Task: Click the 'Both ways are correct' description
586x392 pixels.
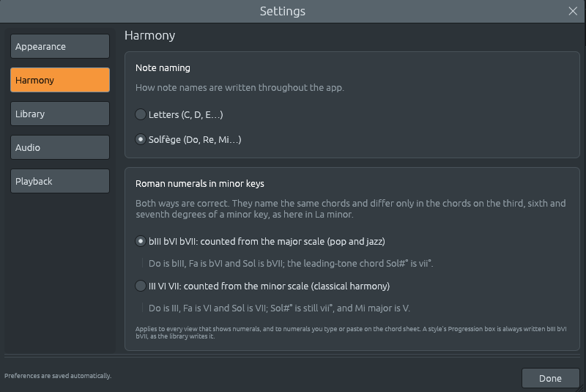Action: pos(350,209)
